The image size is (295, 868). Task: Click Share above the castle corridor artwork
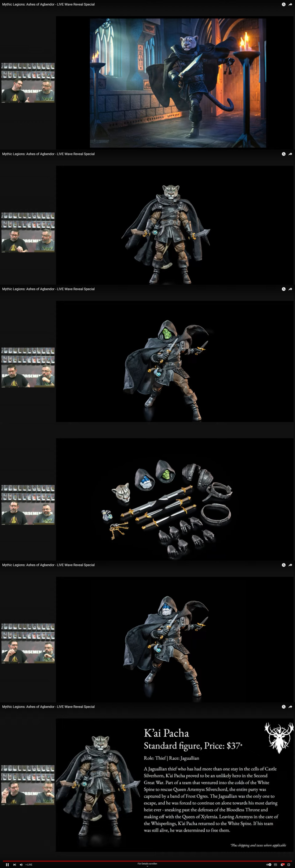coord(290,4)
